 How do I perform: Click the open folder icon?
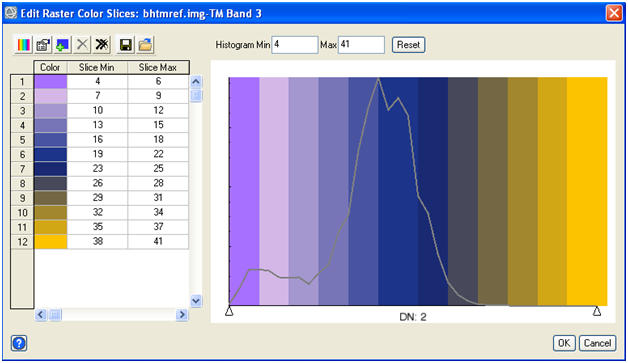145,45
